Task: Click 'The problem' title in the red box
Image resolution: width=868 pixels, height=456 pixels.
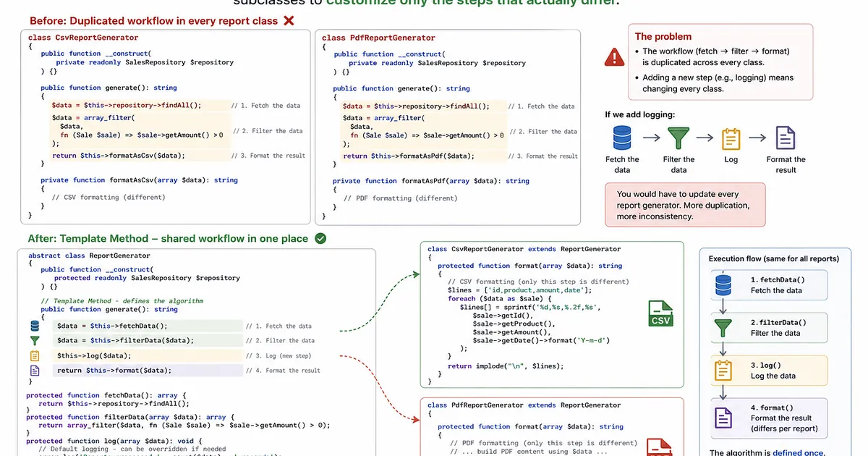Action: pyautogui.click(x=663, y=36)
